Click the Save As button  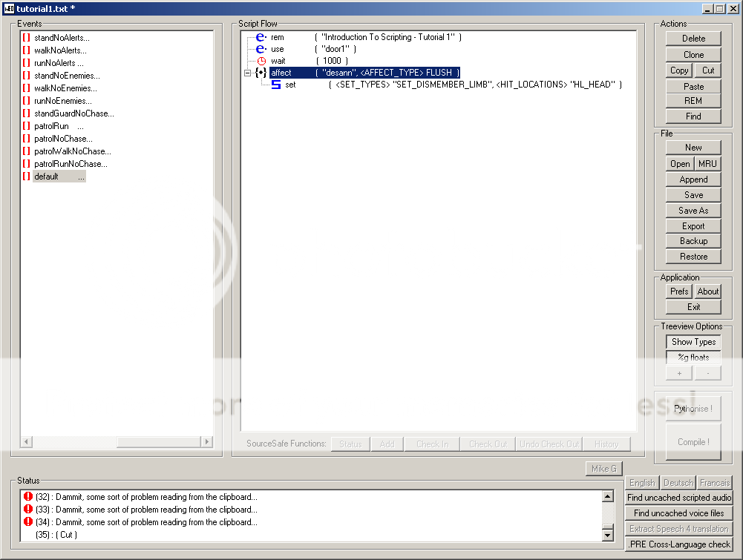[x=693, y=211]
